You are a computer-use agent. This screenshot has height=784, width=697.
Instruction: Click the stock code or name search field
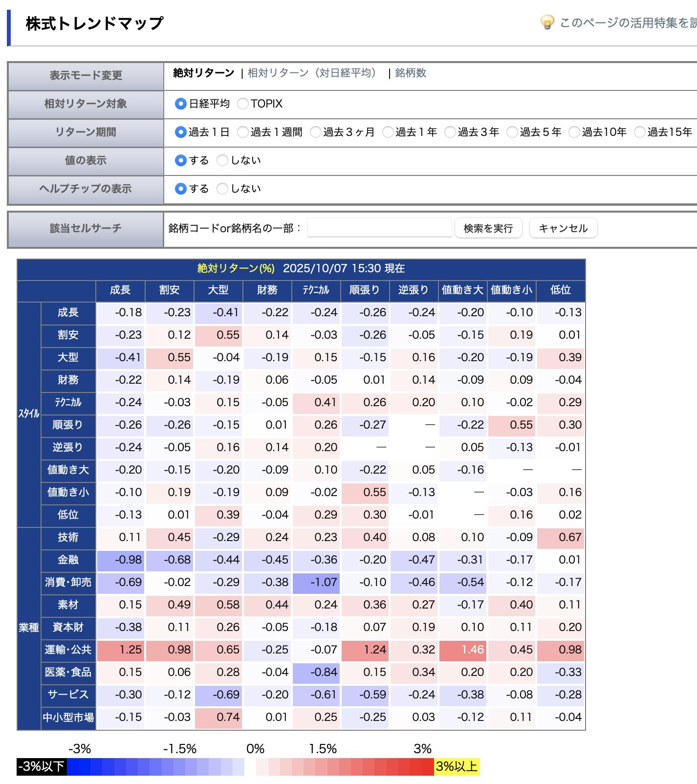pyautogui.click(x=379, y=228)
